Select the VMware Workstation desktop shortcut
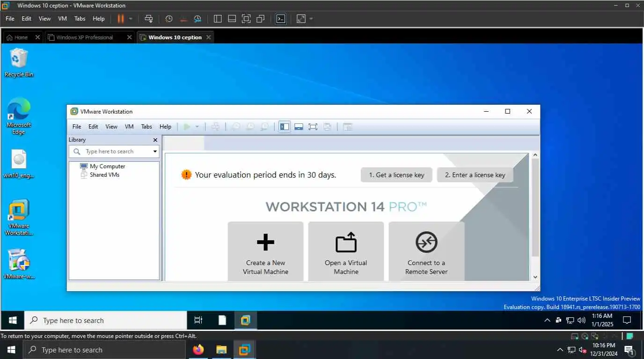The width and height of the screenshot is (644, 359). [x=19, y=217]
